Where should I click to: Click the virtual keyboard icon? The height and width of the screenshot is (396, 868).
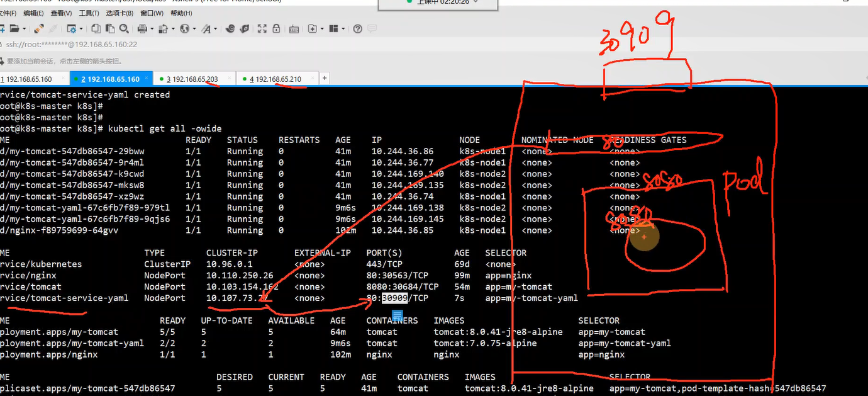coord(294,28)
